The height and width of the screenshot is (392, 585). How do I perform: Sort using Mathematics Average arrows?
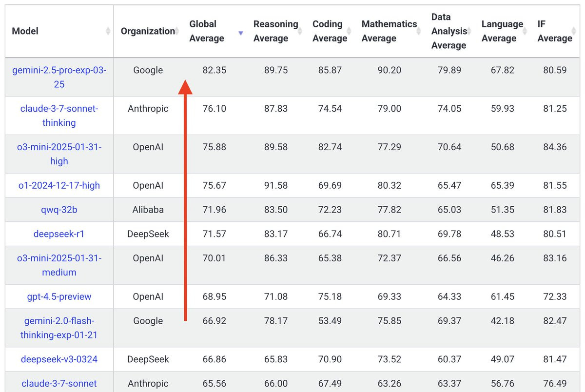(420, 31)
